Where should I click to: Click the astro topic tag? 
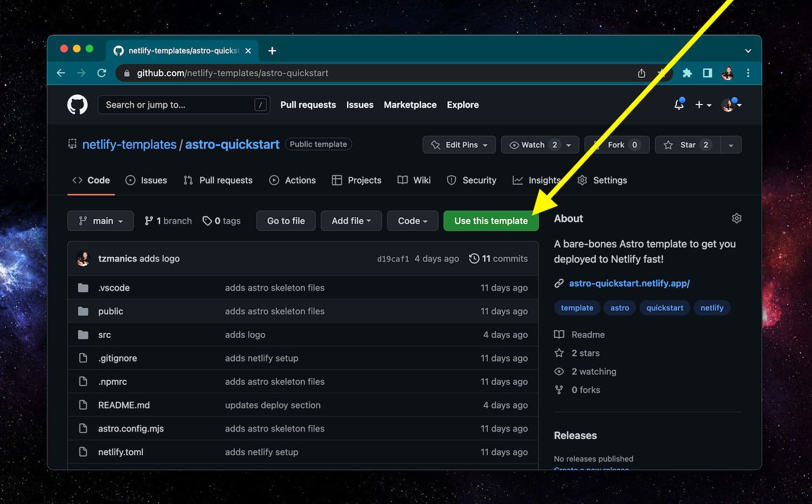620,308
